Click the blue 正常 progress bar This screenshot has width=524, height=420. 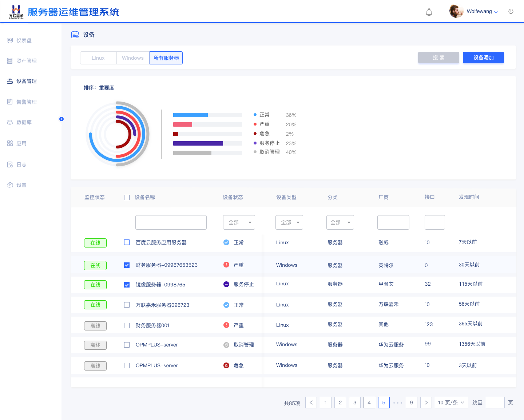pos(190,115)
